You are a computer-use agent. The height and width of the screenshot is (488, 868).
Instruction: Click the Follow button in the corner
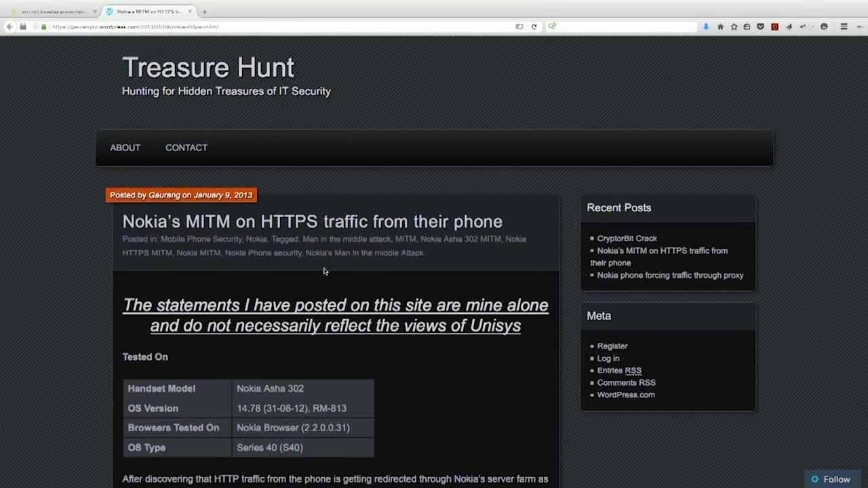830,479
